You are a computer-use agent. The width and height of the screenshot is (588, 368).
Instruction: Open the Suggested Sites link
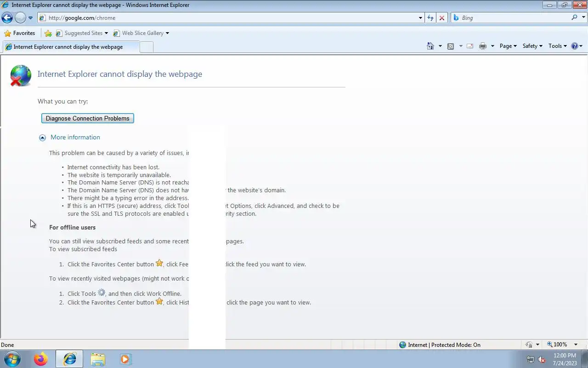[x=81, y=33]
